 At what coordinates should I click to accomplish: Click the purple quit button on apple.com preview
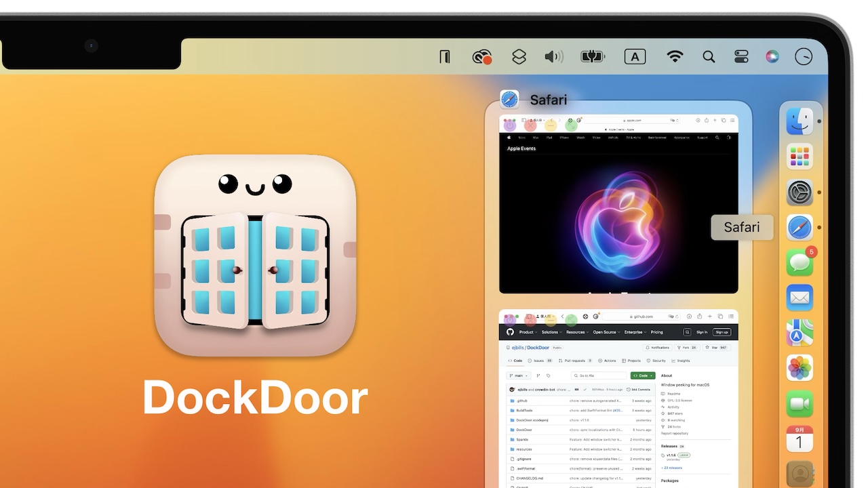click(x=510, y=125)
